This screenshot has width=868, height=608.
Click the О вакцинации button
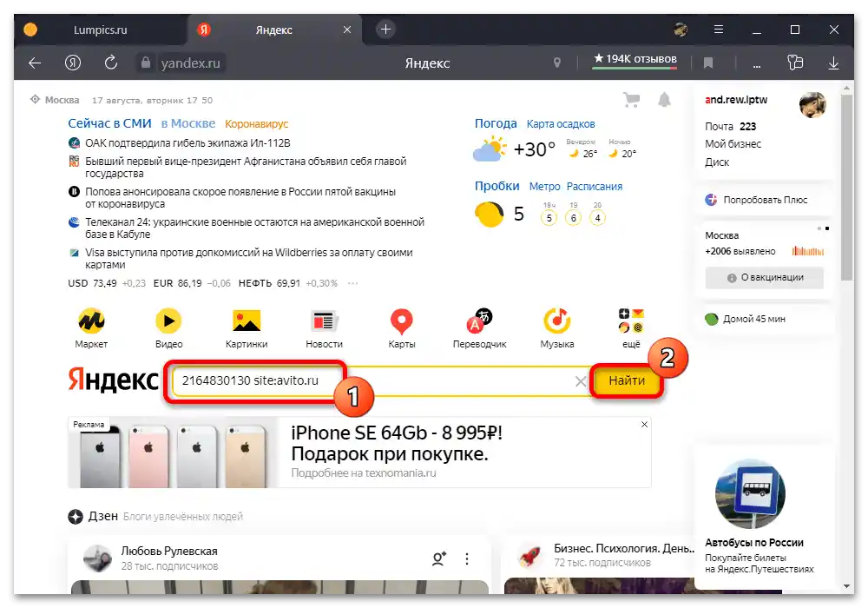click(765, 277)
